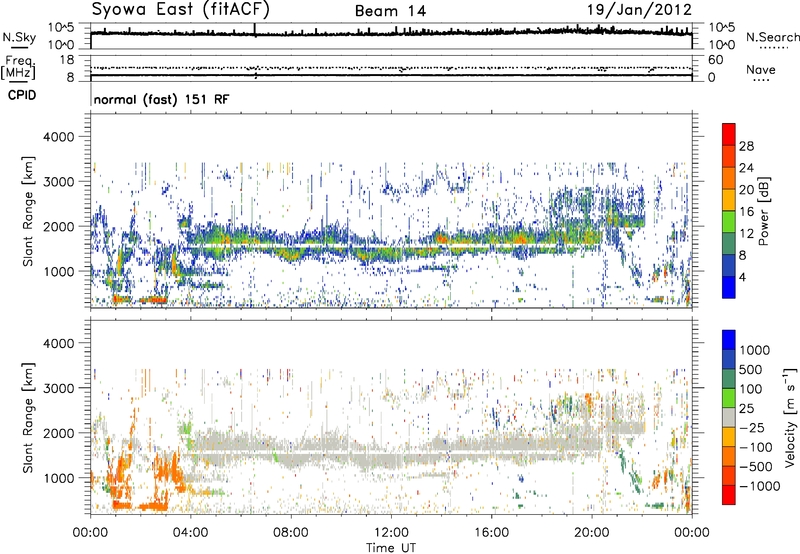Viewport: 800px width, 554px height.
Task: Select the 'Freq. [MHz]' axis label
Action: [x=18, y=68]
